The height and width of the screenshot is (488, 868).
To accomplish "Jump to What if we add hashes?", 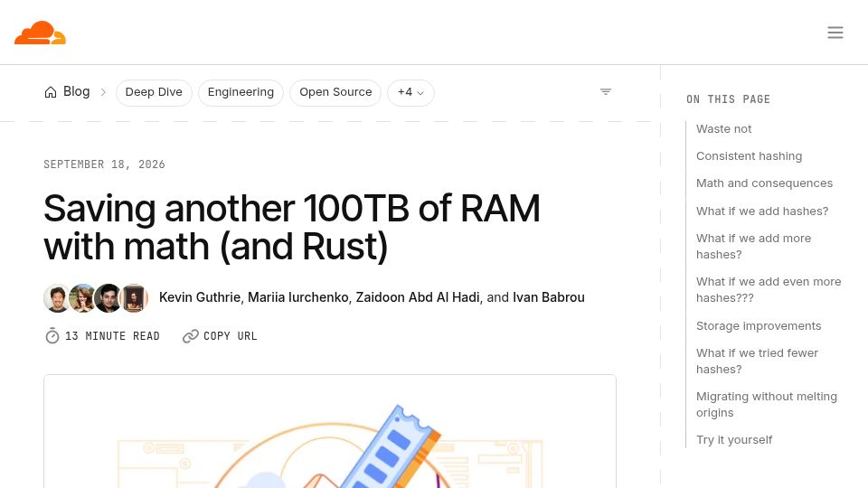I will click(762, 211).
